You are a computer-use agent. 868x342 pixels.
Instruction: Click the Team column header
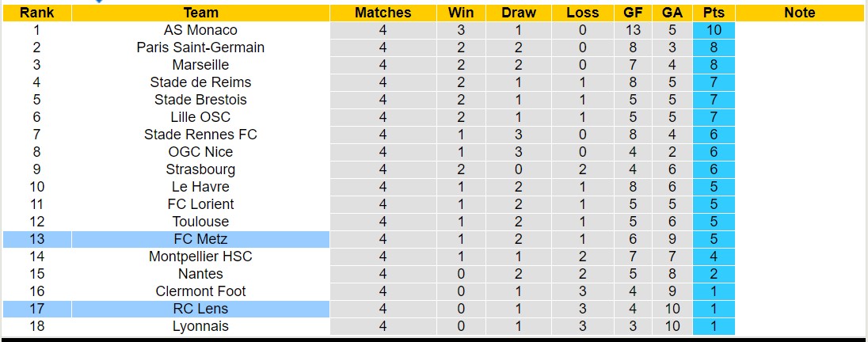(x=200, y=13)
